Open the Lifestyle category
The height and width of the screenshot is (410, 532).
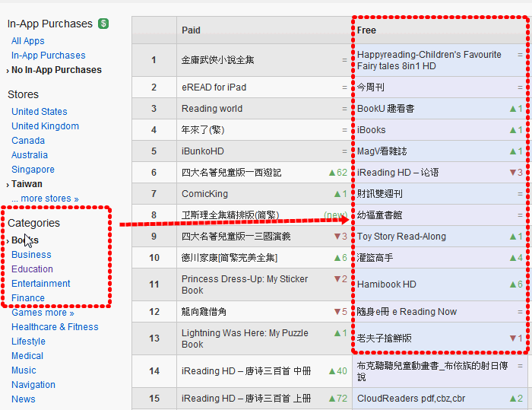(x=29, y=342)
